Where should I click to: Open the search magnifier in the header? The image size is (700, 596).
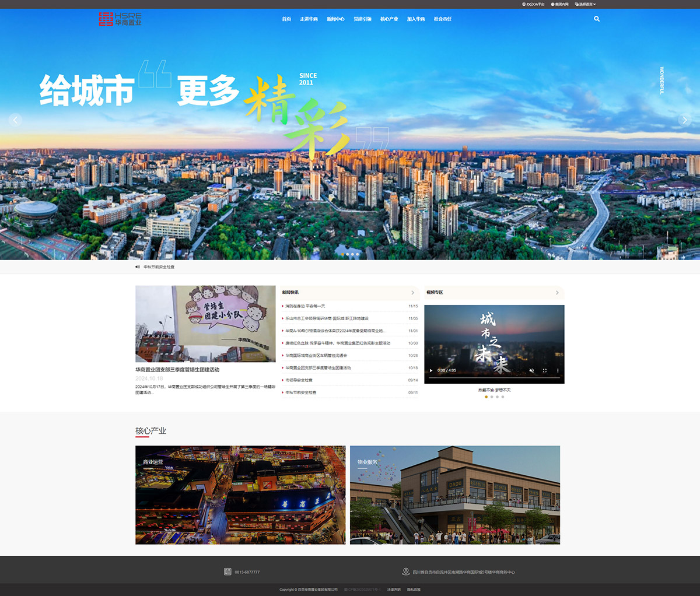click(x=597, y=19)
